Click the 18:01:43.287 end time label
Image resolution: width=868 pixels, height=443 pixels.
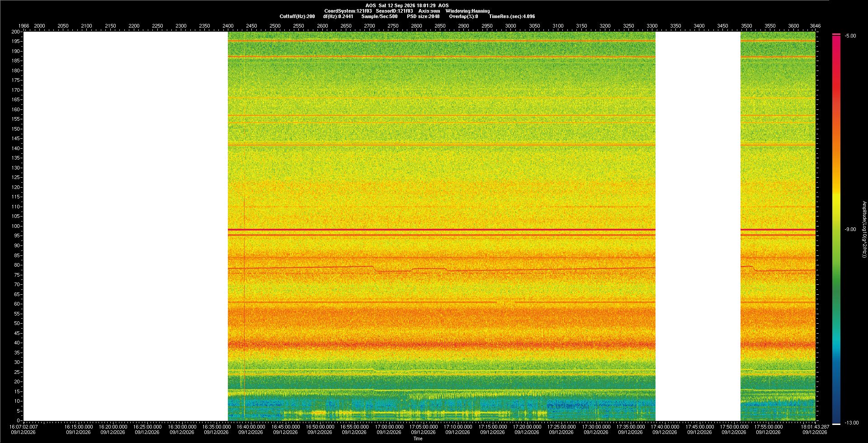(816, 427)
